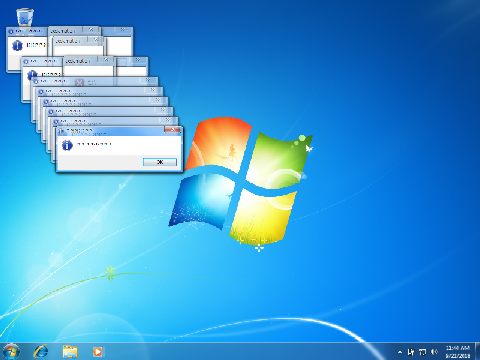Open the network tray icon
This screenshot has width=480, height=360.
(x=422, y=352)
